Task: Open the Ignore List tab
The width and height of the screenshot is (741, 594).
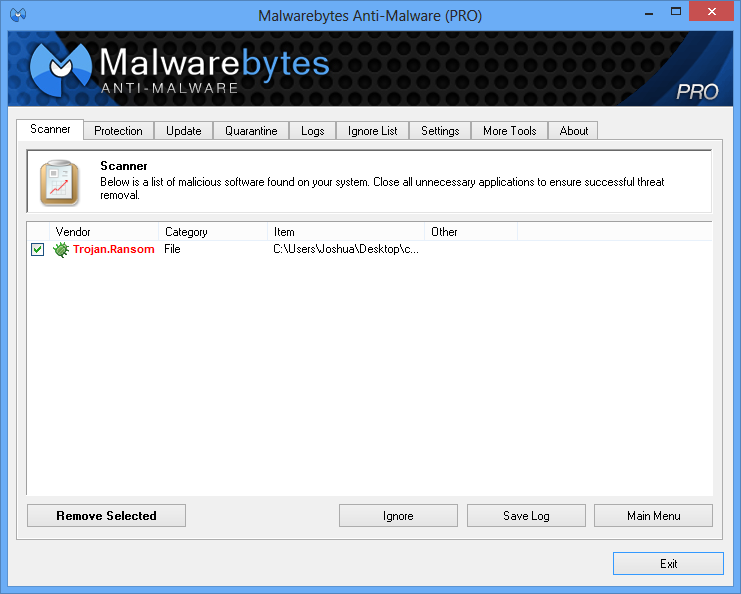Action: click(x=372, y=131)
